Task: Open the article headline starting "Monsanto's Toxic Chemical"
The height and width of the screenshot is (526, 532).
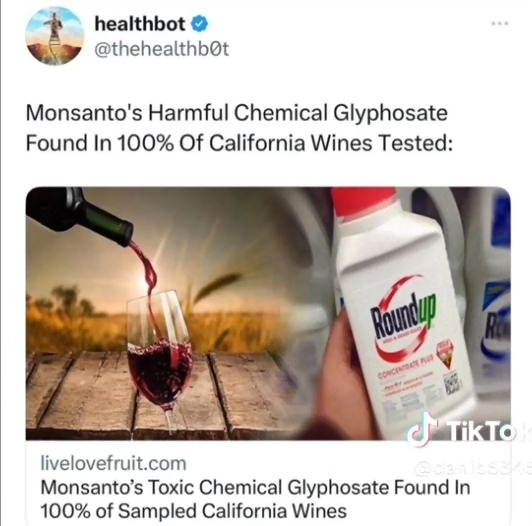Action: coord(255,499)
